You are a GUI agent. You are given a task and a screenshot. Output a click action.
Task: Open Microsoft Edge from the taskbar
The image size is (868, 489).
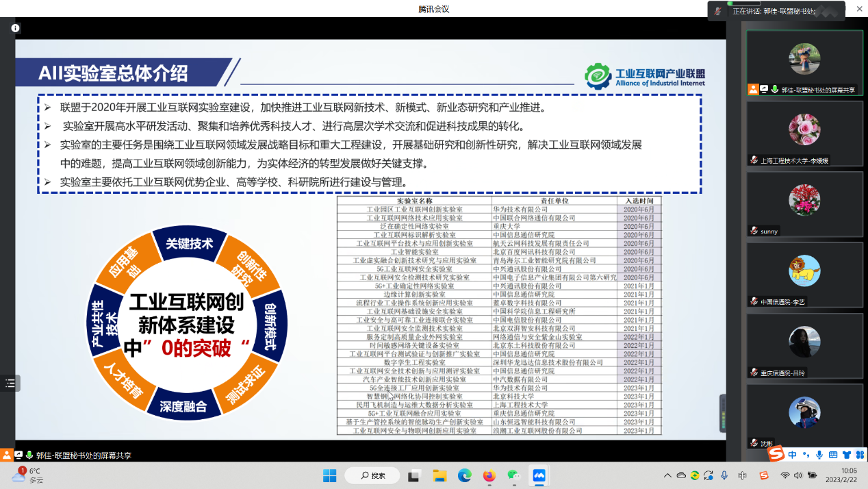click(x=465, y=475)
